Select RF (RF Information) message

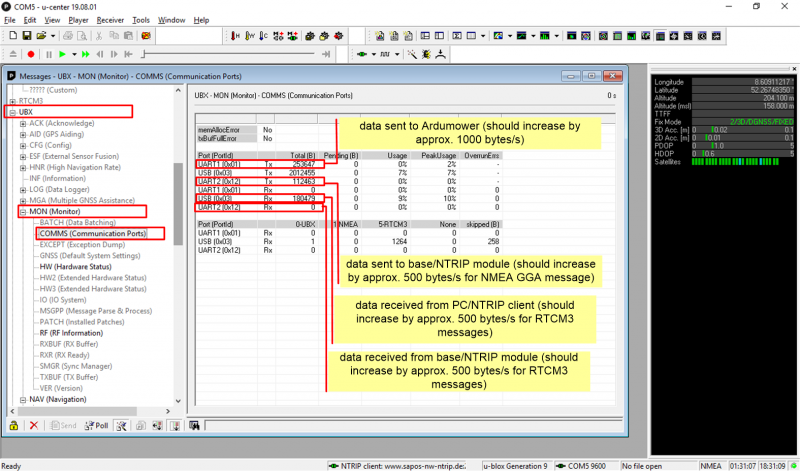tap(71, 333)
